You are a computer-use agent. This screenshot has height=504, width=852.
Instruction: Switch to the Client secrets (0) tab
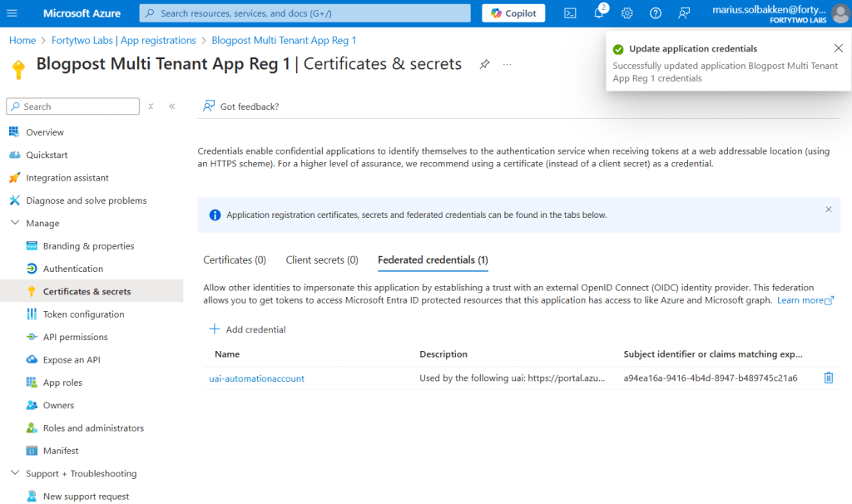click(x=322, y=260)
